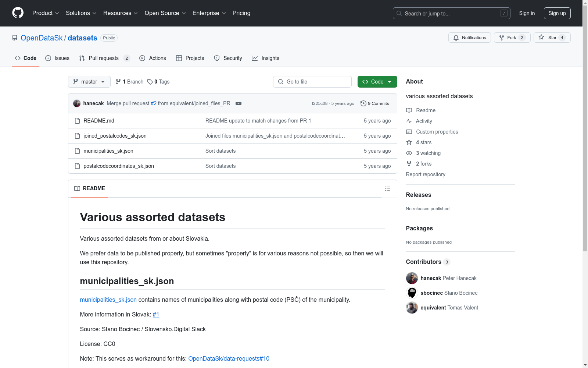Click hanecak contributor avatar
This screenshot has width=588, height=368.
pos(412,278)
